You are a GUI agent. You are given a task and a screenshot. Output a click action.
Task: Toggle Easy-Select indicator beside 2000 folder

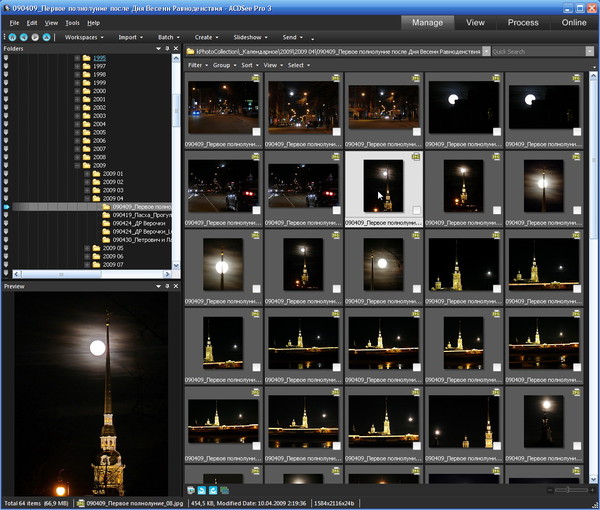tap(6, 91)
